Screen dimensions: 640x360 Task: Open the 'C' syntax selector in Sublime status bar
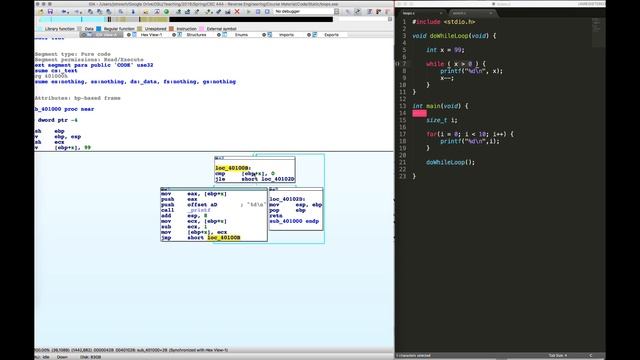pyautogui.click(x=590, y=356)
